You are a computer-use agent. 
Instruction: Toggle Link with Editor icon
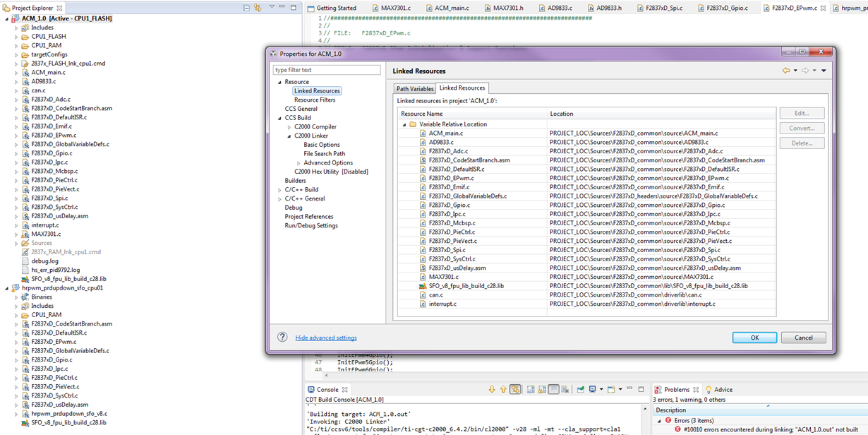click(x=258, y=8)
